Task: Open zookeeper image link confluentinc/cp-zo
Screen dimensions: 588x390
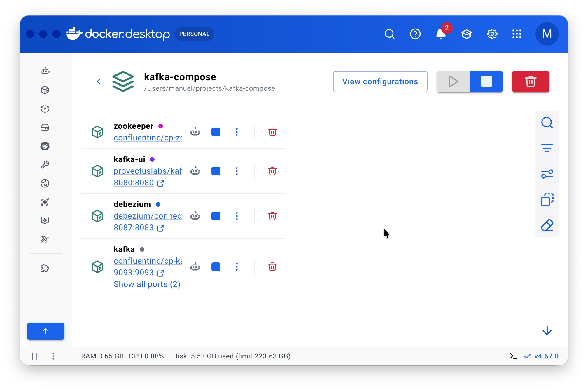Action: (148, 137)
